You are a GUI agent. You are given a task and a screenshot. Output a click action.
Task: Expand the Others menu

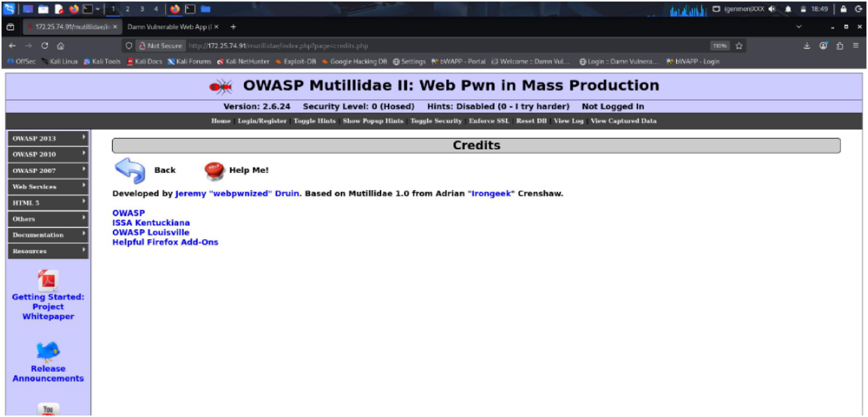(48, 219)
